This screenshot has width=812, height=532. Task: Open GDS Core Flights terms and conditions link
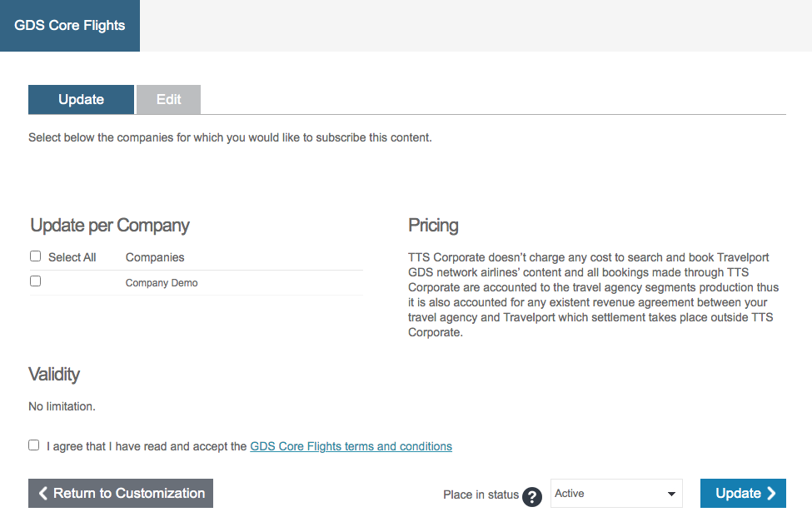pos(351,446)
